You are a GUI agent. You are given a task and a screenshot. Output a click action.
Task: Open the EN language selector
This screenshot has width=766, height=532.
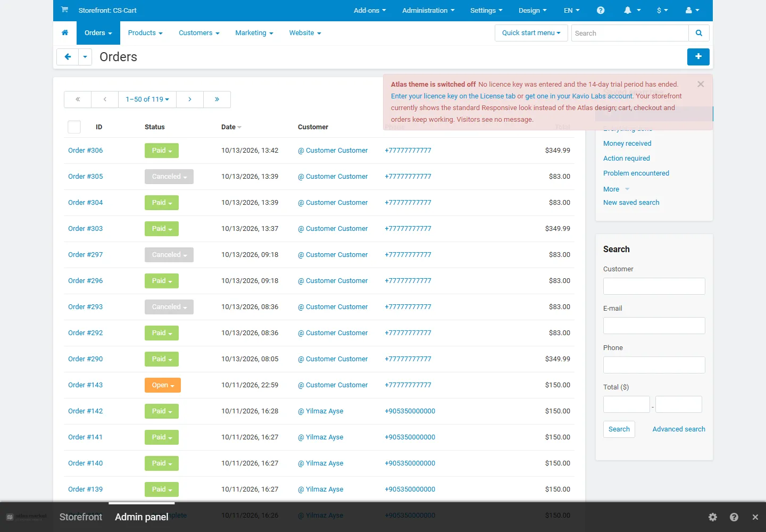point(572,10)
